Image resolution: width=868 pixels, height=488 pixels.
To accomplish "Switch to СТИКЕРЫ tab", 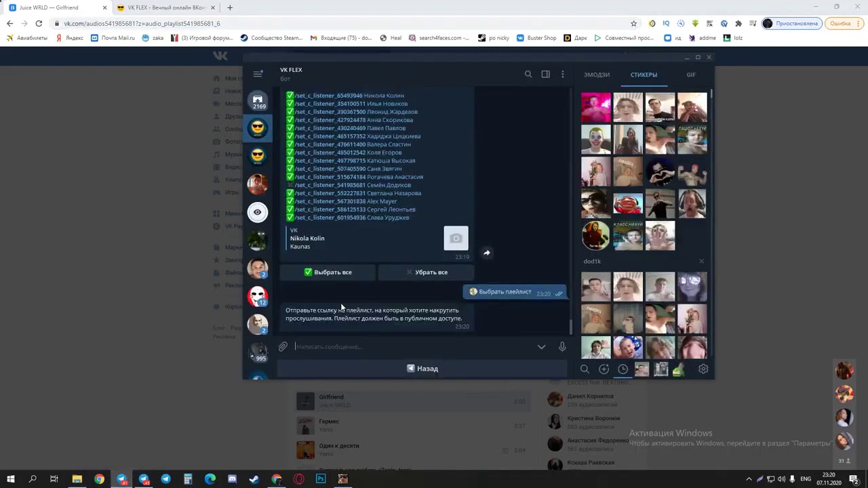I will [644, 75].
